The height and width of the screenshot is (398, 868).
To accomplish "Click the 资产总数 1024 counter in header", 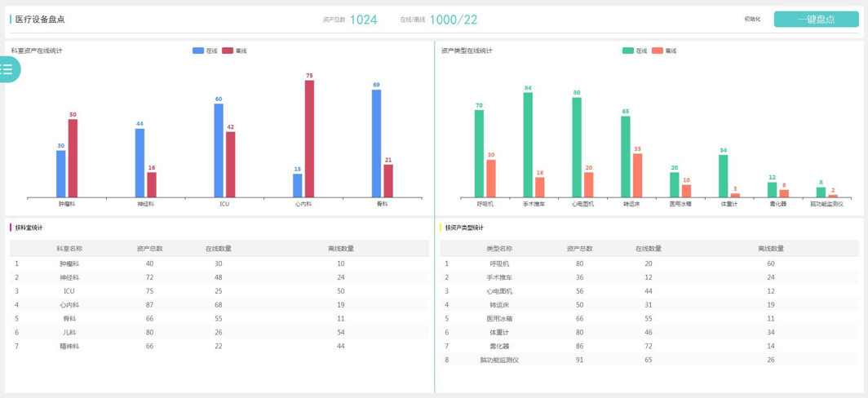I will [x=362, y=20].
